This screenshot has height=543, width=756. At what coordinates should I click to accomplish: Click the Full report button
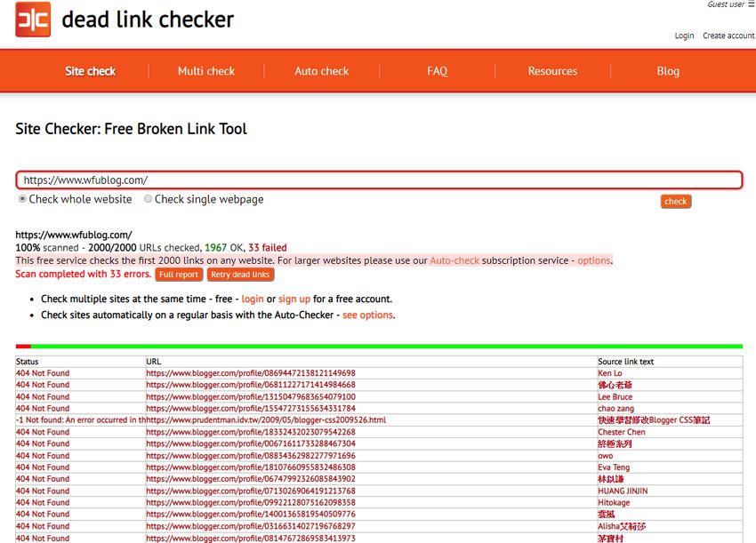(179, 274)
